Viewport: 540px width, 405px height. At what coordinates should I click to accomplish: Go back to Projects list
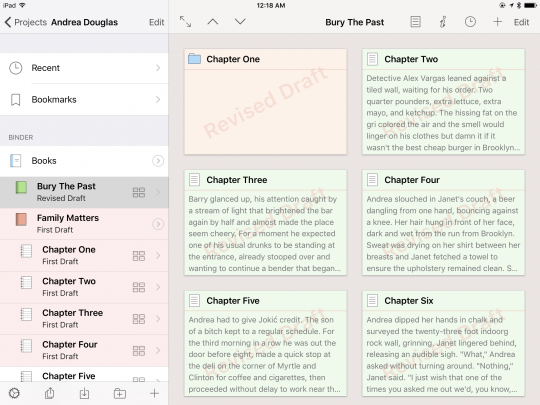(x=25, y=22)
